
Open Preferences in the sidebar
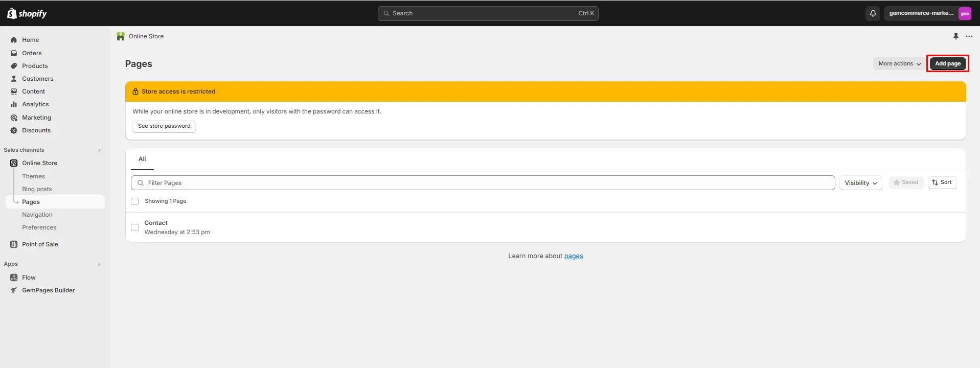pos(39,227)
